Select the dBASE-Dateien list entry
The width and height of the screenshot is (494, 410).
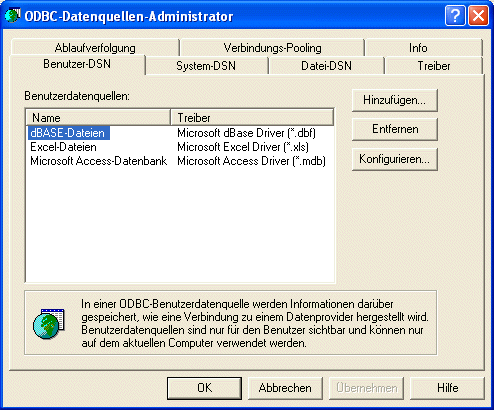point(68,133)
